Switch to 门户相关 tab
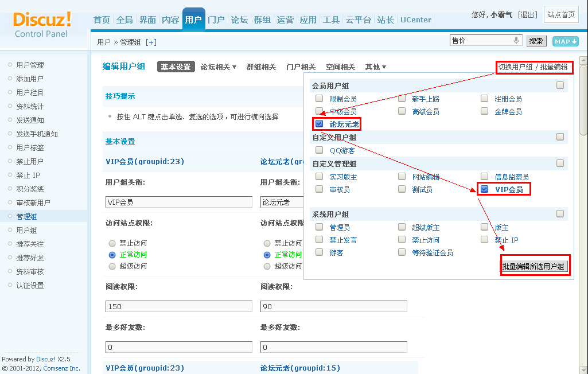This screenshot has height=374, width=588. 301,67
